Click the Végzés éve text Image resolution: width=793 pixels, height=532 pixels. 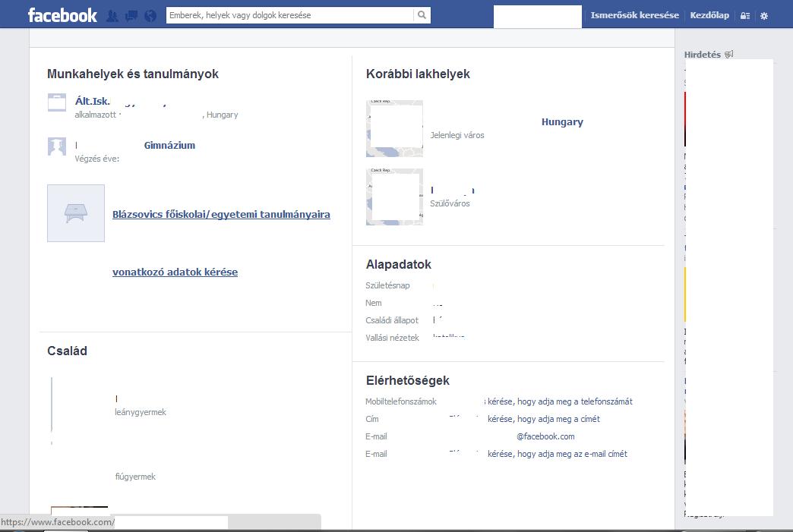point(97,159)
